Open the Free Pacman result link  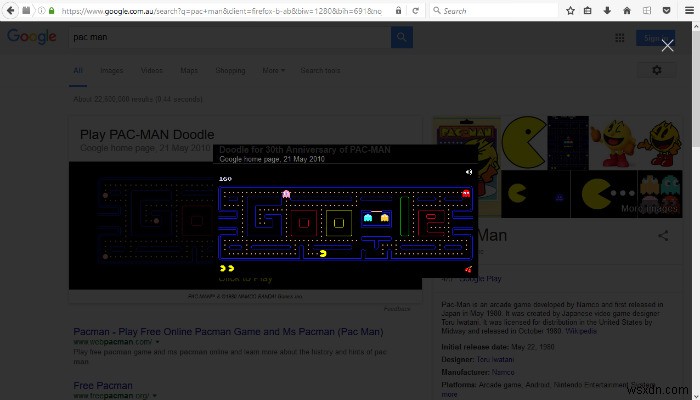pyautogui.click(x=103, y=385)
